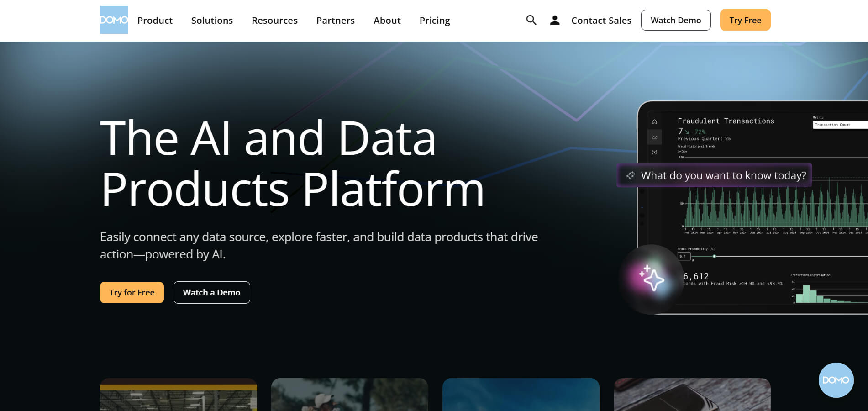
Task: Open the Partners menu item
Action: pyautogui.click(x=335, y=21)
